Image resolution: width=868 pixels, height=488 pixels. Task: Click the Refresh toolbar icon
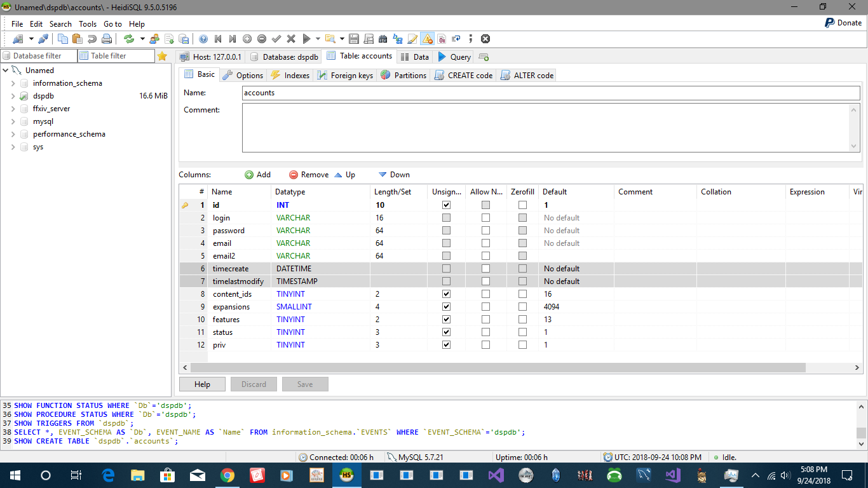[x=129, y=39]
